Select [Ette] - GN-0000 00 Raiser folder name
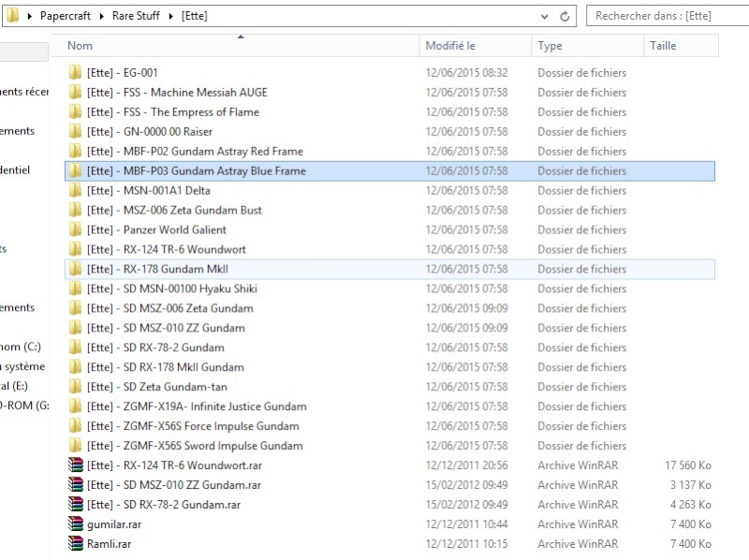749x560 pixels. 150,131
